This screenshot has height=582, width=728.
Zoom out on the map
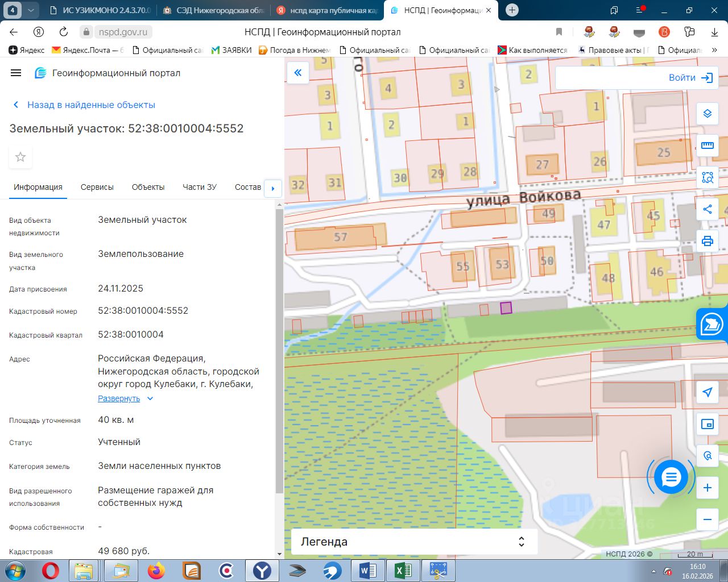click(707, 519)
